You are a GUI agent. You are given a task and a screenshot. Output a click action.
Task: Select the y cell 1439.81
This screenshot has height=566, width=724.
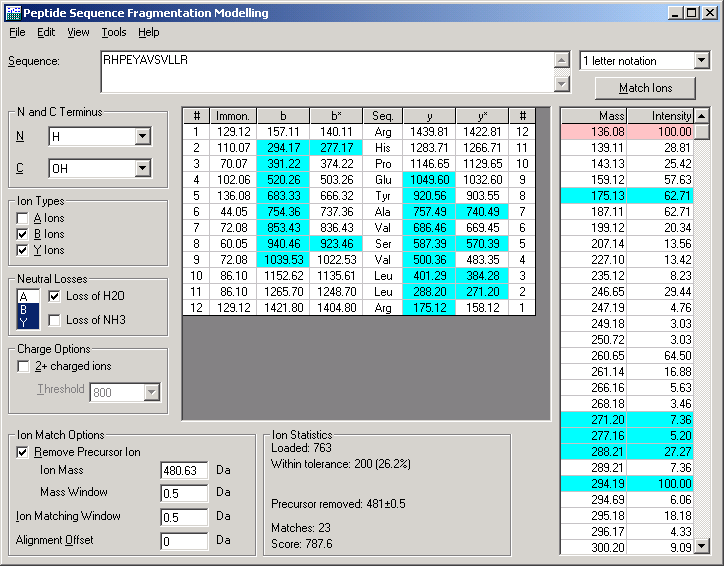tap(429, 132)
